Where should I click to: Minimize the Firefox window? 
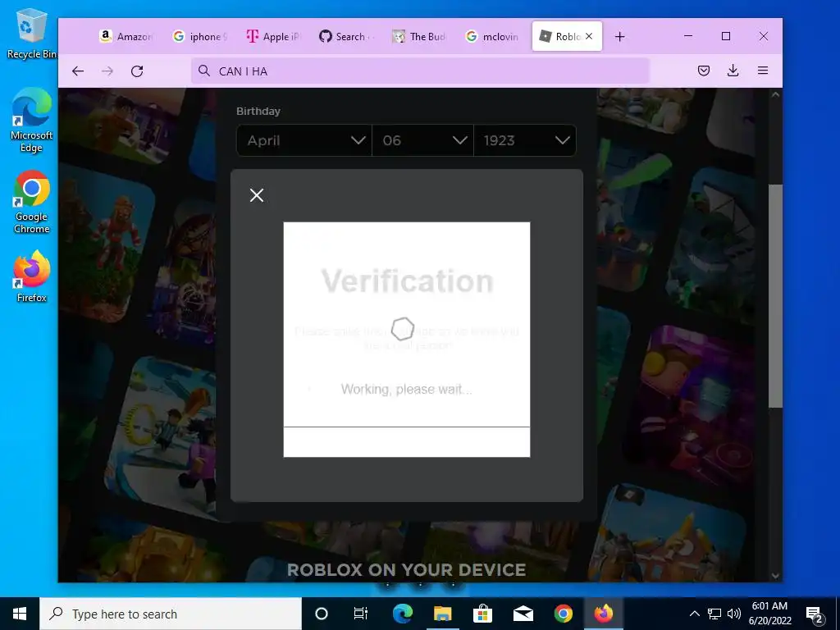(688, 36)
